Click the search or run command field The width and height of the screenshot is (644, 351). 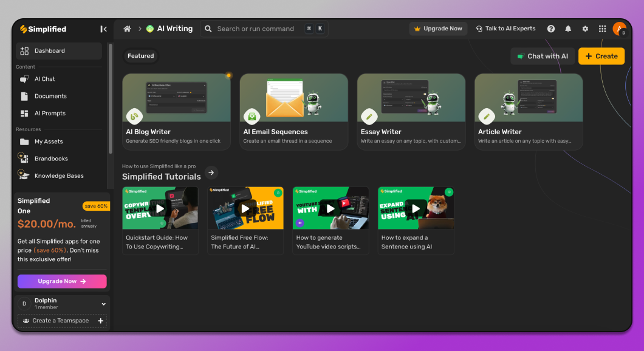255,29
